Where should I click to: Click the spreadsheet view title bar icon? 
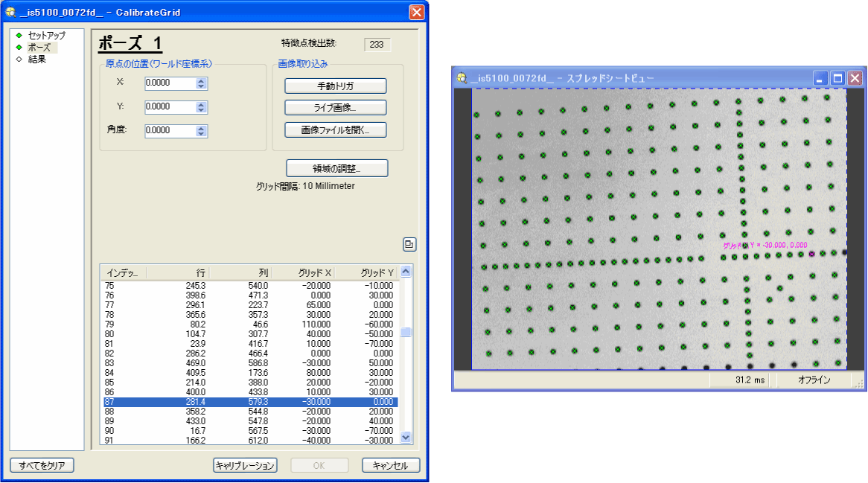pos(462,77)
